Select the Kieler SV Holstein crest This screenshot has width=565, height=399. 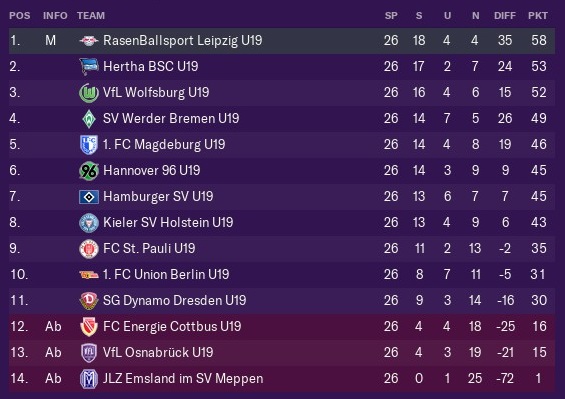pyautogui.click(x=89, y=223)
